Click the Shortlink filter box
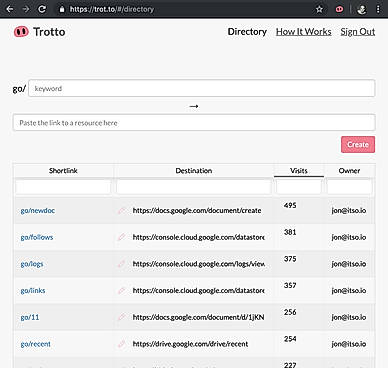Image resolution: width=388 pixels, height=368 pixels. 63,187
